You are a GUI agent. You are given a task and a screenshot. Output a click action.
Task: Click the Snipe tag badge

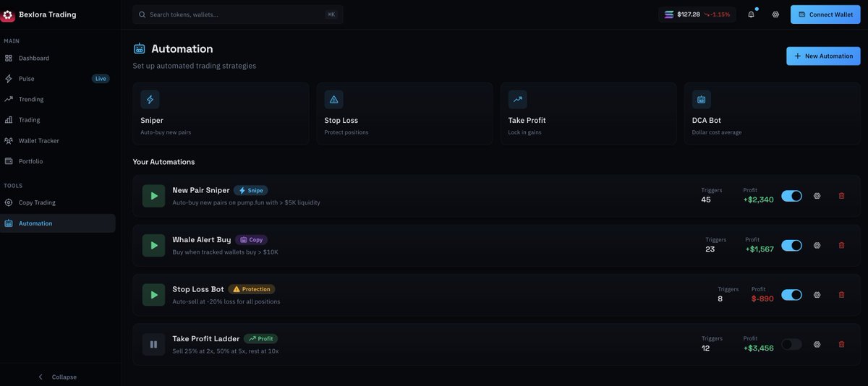(251, 190)
